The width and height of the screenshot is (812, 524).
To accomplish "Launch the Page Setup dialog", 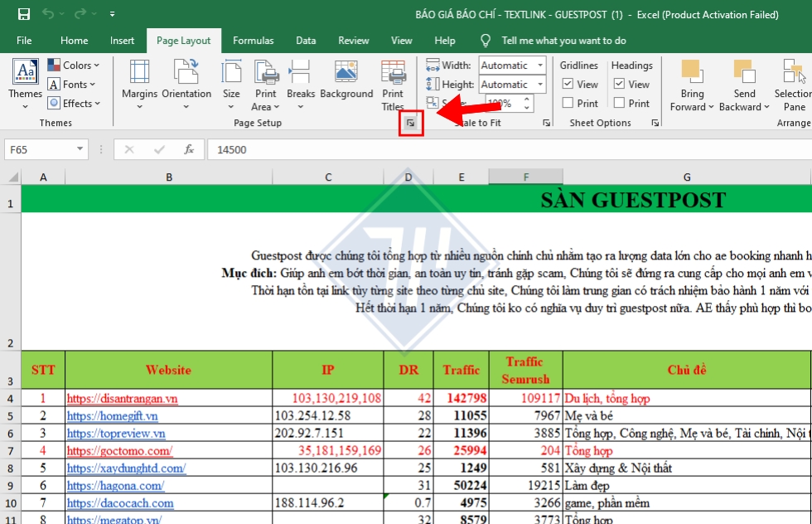I will pyautogui.click(x=411, y=122).
